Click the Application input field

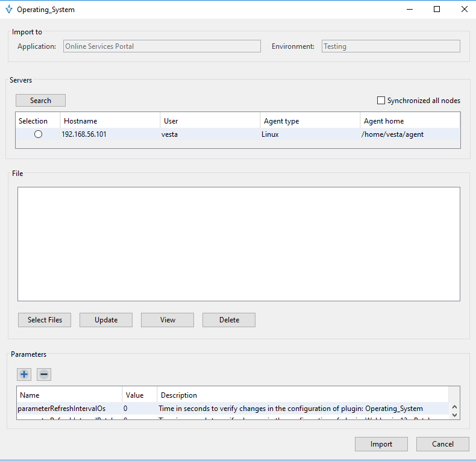tap(161, 46)
